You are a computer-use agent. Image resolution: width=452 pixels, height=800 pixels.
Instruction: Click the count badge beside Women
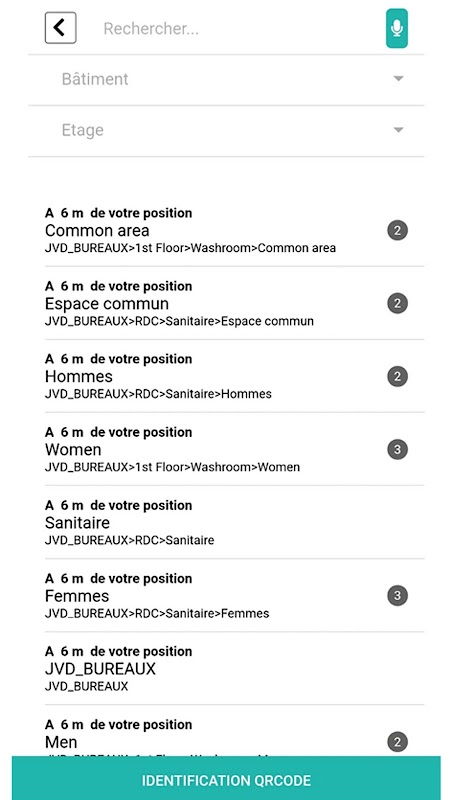click(397, 449)
